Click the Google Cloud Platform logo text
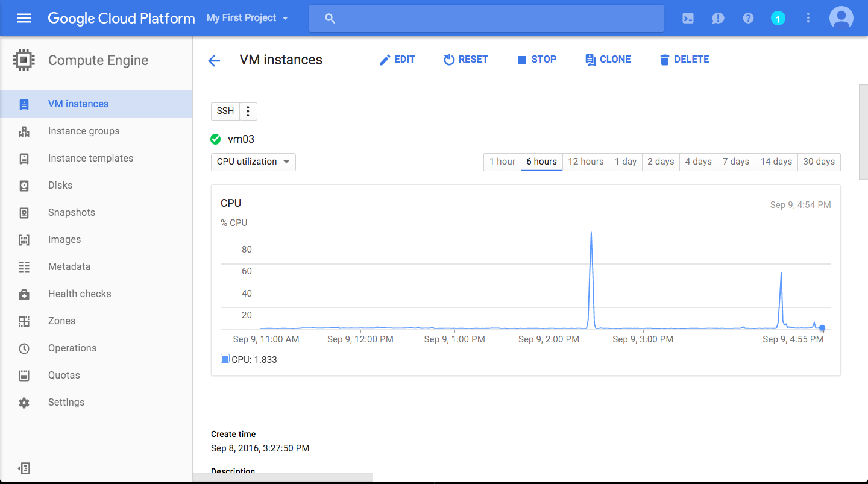The image size is (868, 484). pos(121,18)
